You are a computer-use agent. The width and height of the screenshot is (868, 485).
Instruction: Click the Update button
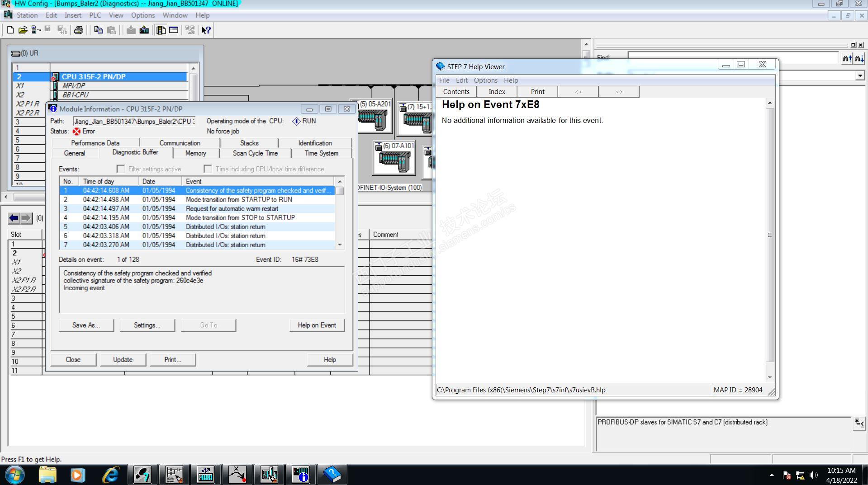[123, 360]
